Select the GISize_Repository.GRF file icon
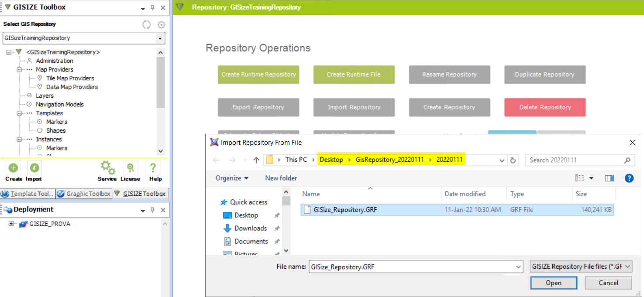 tap(307, 210)
